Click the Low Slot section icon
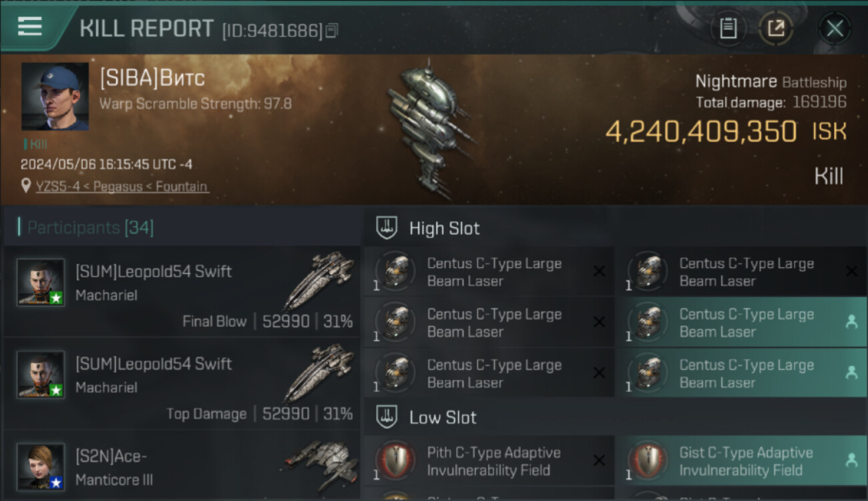The image size is (868, 501). point(387,417)
